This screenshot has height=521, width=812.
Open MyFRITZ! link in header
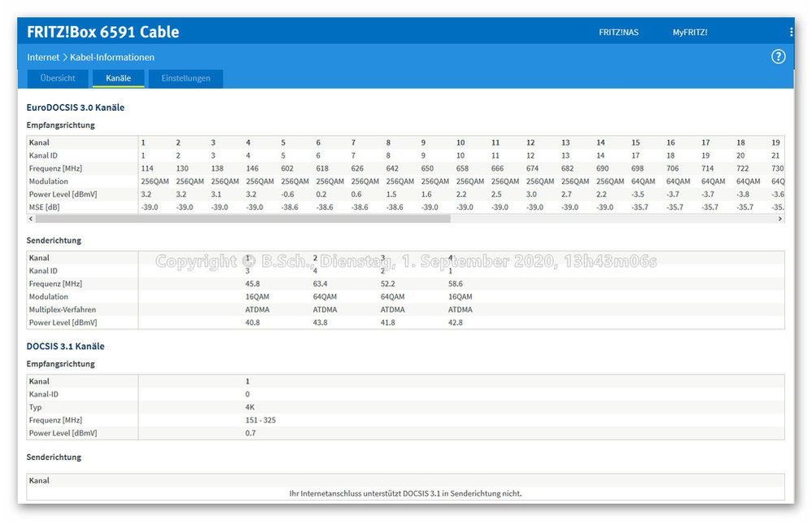[x=690, y=32]
